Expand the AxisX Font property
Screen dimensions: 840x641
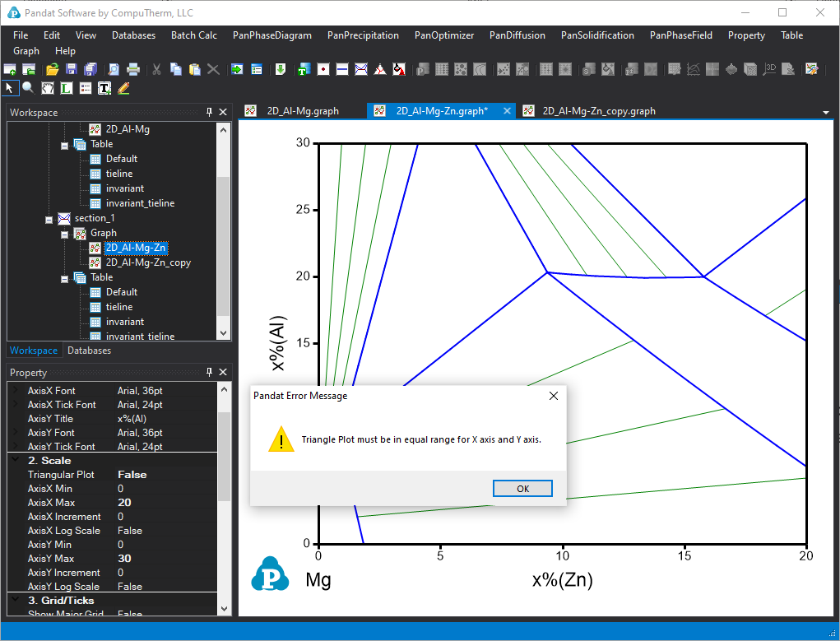coord(15,390)
